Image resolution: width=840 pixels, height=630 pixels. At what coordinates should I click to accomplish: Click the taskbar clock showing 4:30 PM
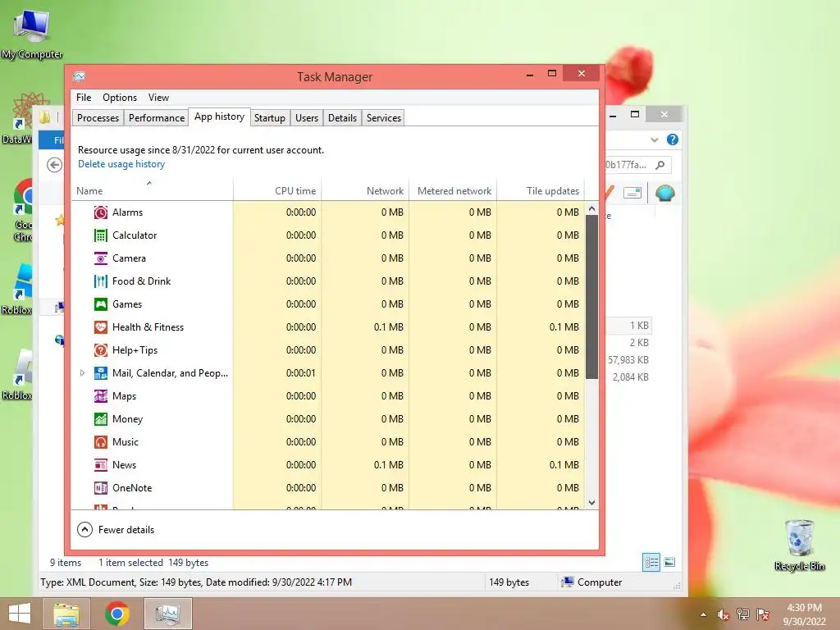(x=804, y=614)
